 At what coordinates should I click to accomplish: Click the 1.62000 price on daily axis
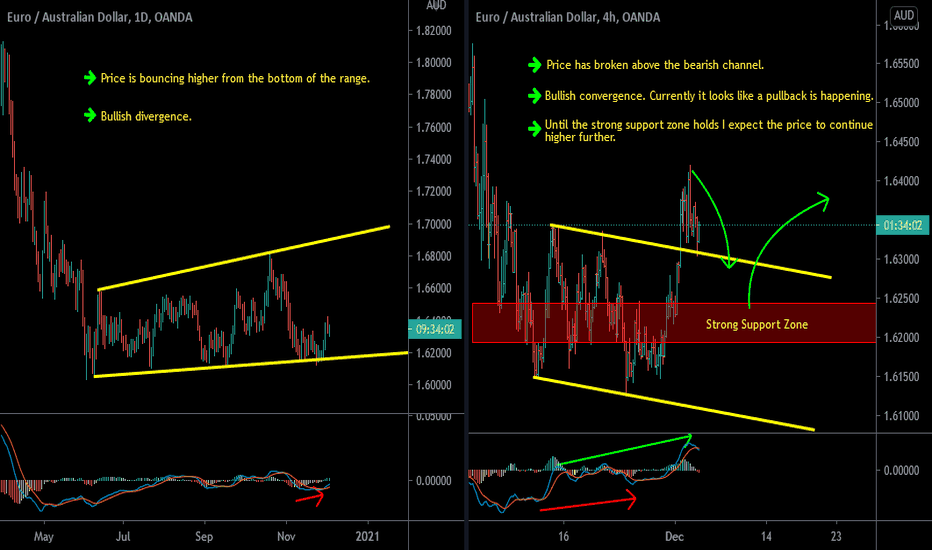[x=433, y=353]
